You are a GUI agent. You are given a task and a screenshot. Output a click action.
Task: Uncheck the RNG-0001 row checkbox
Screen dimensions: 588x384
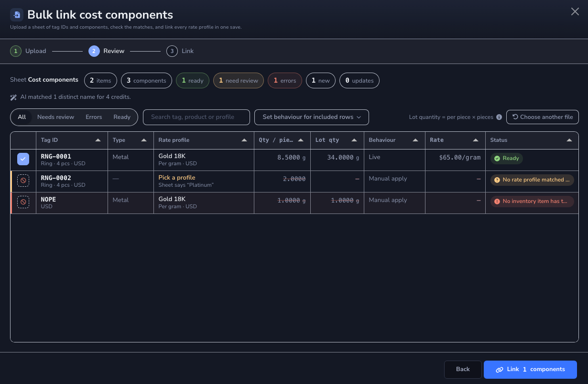(23, 160)
